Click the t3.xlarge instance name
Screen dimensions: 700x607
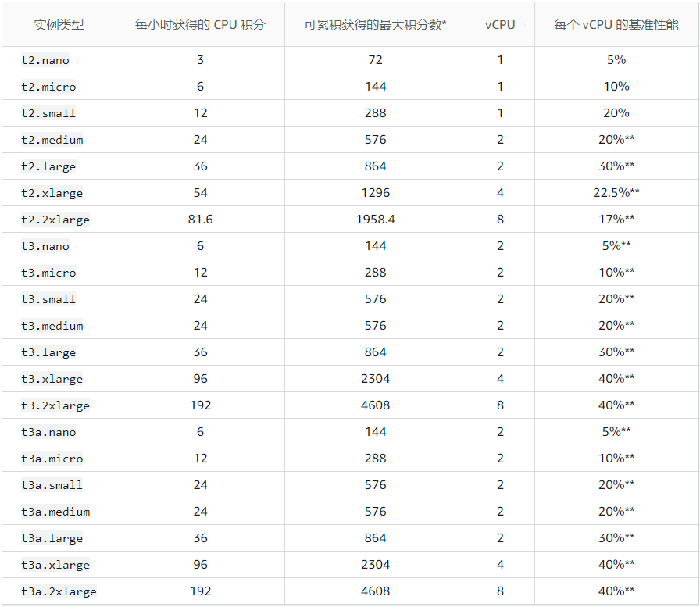pyautogui.click(x=52, y=379)
